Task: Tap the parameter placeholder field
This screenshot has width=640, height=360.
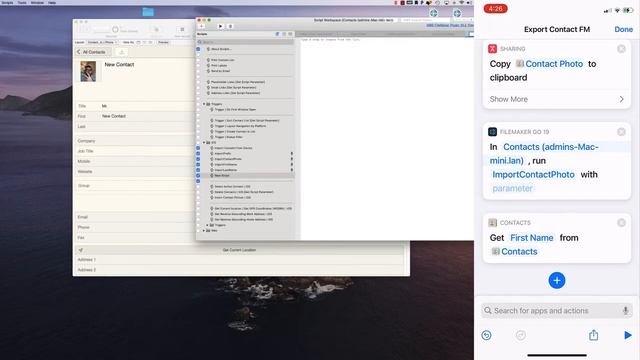Action: (x=512, y=189)
